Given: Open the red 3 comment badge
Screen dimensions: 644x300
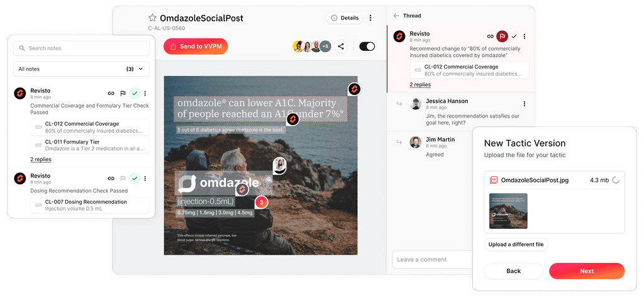Looking at the screenshot, I should (x=262, y=202).
